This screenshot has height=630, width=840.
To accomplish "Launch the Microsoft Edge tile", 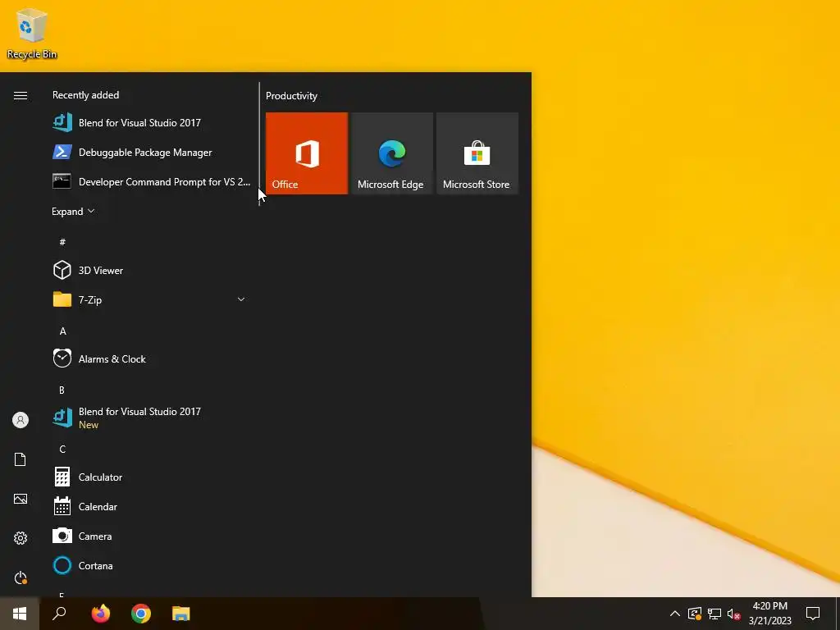I will click(391, 153).
